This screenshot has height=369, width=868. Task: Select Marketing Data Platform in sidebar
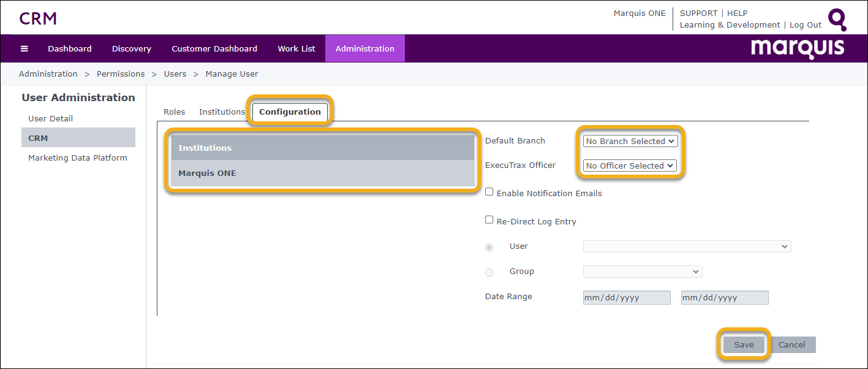tap(78, 158)
